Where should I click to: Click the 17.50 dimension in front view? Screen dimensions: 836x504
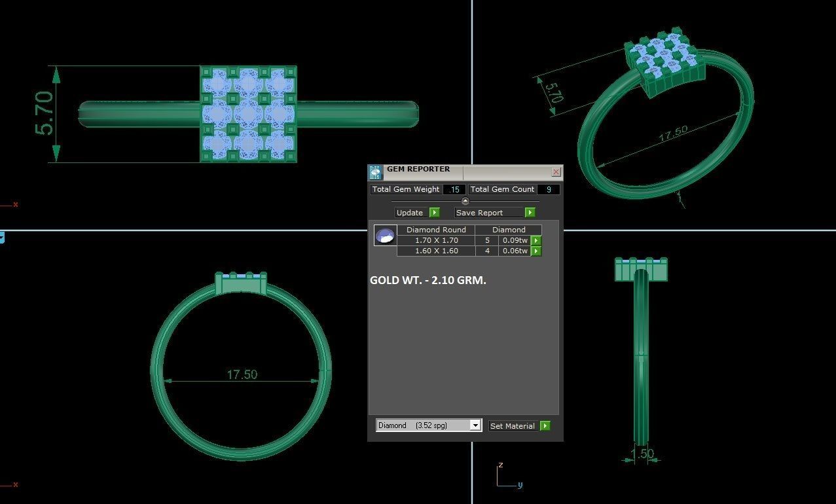[x=242, y=374]
